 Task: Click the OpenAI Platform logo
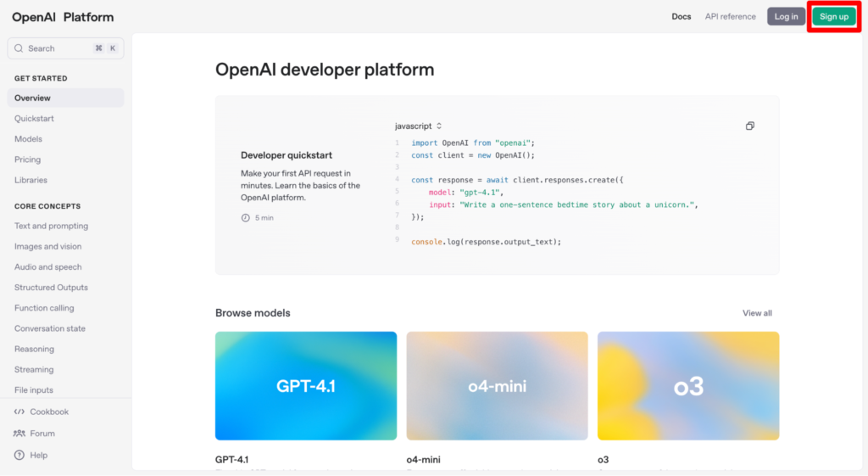63,17
